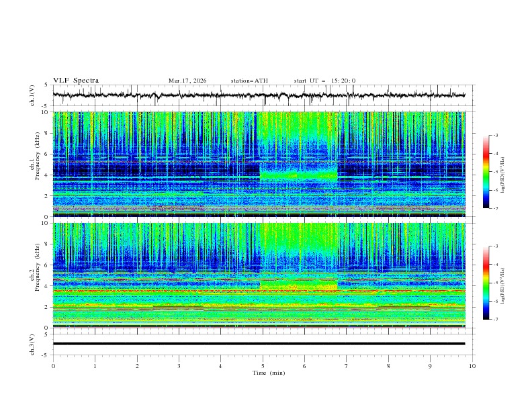Click the "4" kHz tick on ch.2 frequency axis
The height and width of the screenshot is (411, 532).
tap(47, 286)
